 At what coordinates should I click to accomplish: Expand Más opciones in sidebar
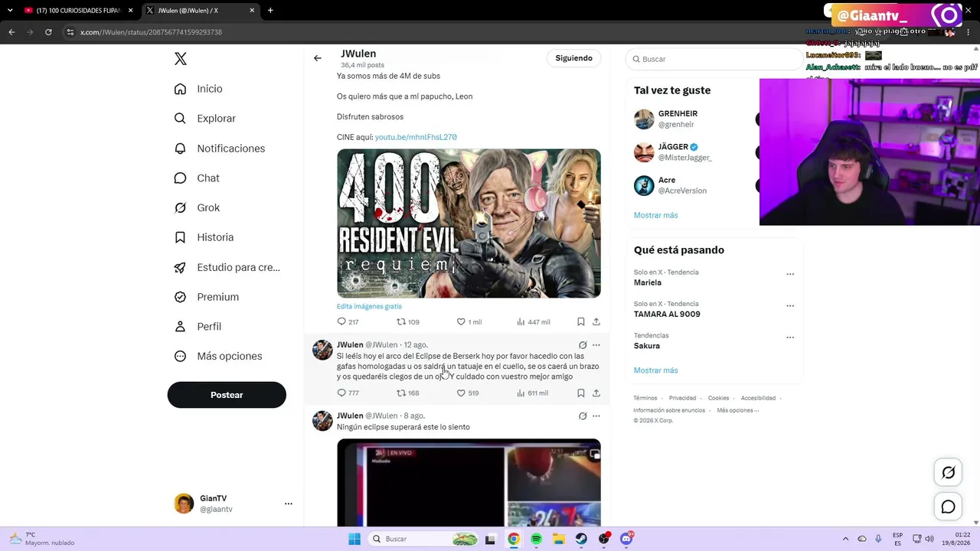[218, 356]
